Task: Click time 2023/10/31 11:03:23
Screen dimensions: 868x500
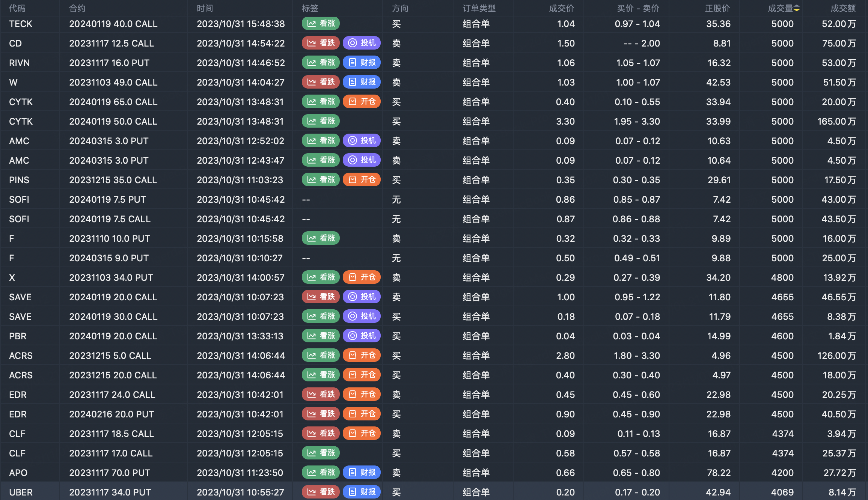Action: coord(240,180)
